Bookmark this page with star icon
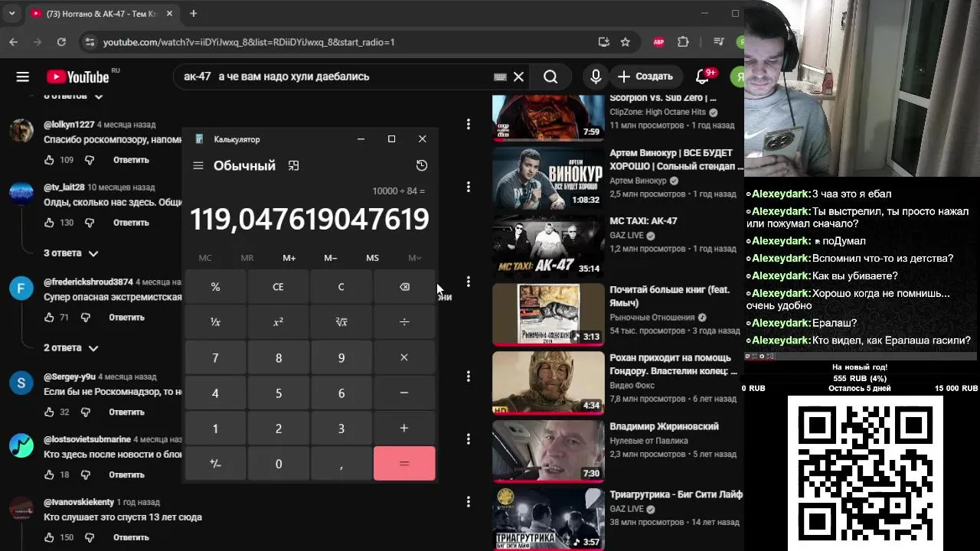Screen dimensions: 980x551 (x=626, y=42)
